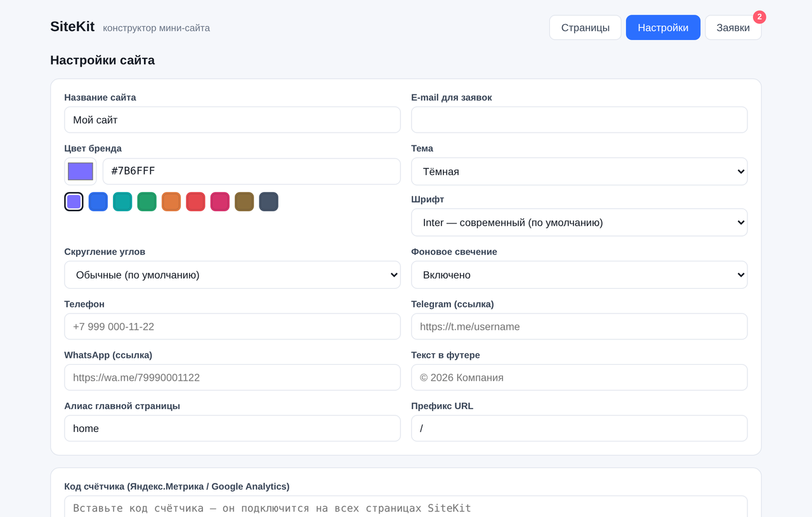Edit the Алиас главной страницы field

pyautogui.click(x=232, y=428)
